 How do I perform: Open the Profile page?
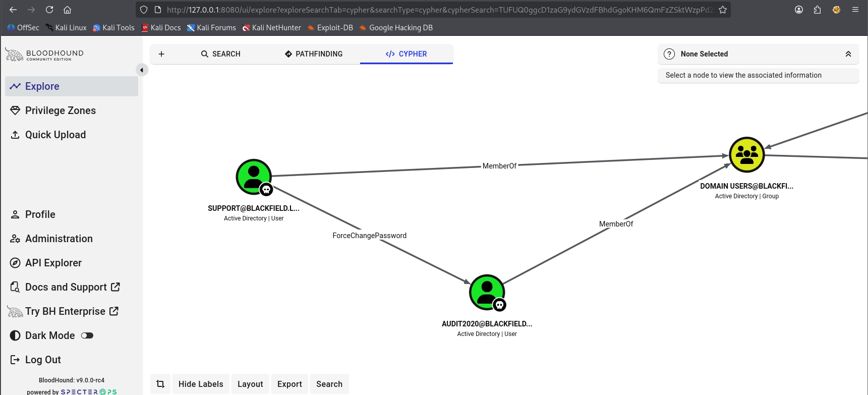point(72,214)
